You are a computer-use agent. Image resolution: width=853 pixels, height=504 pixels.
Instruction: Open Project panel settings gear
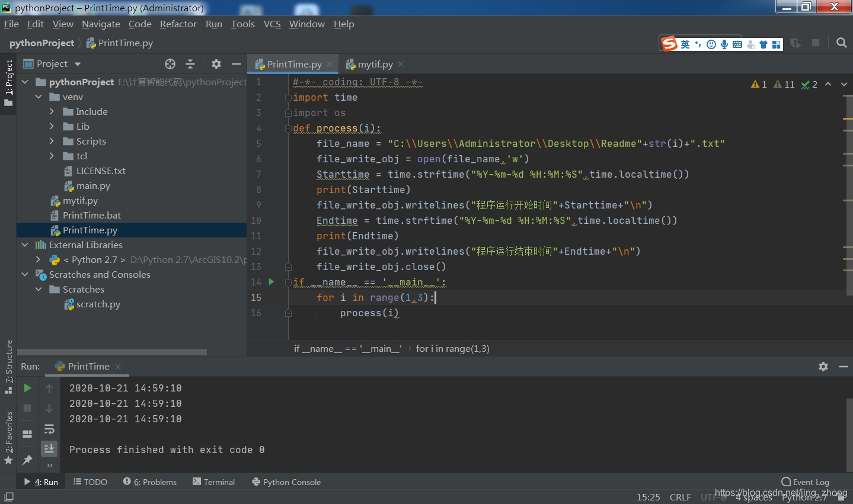pos(216,64)
